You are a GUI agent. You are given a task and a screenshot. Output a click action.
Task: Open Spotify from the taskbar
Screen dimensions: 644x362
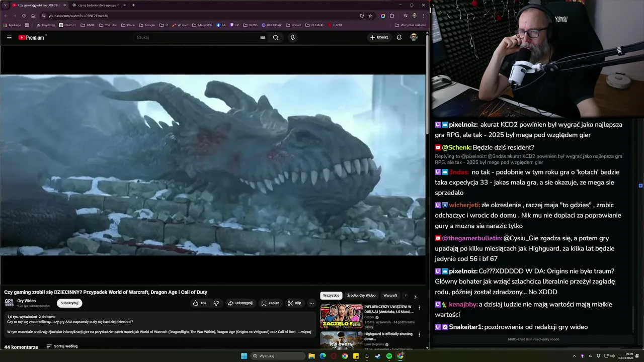point(389,356)
